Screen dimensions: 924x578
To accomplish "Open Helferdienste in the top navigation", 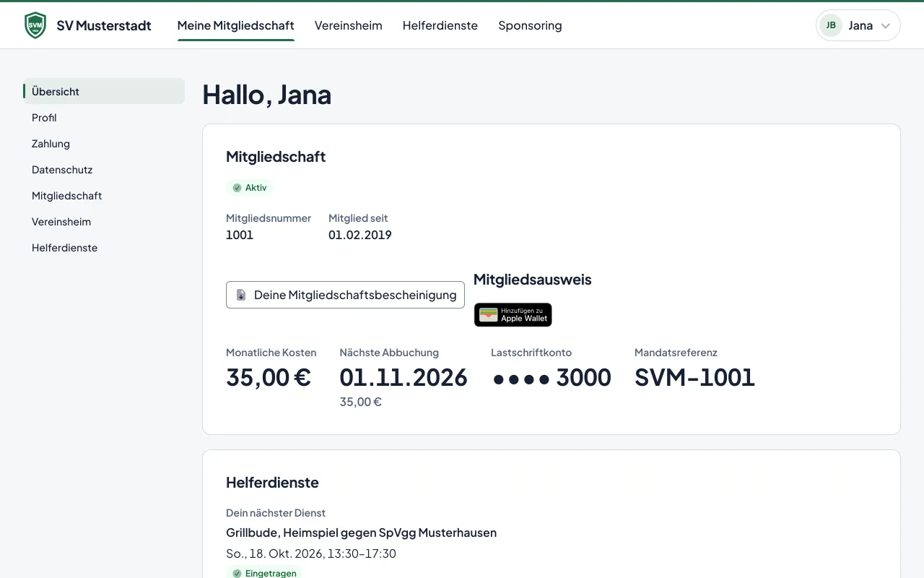I will [x=440, y=25].
